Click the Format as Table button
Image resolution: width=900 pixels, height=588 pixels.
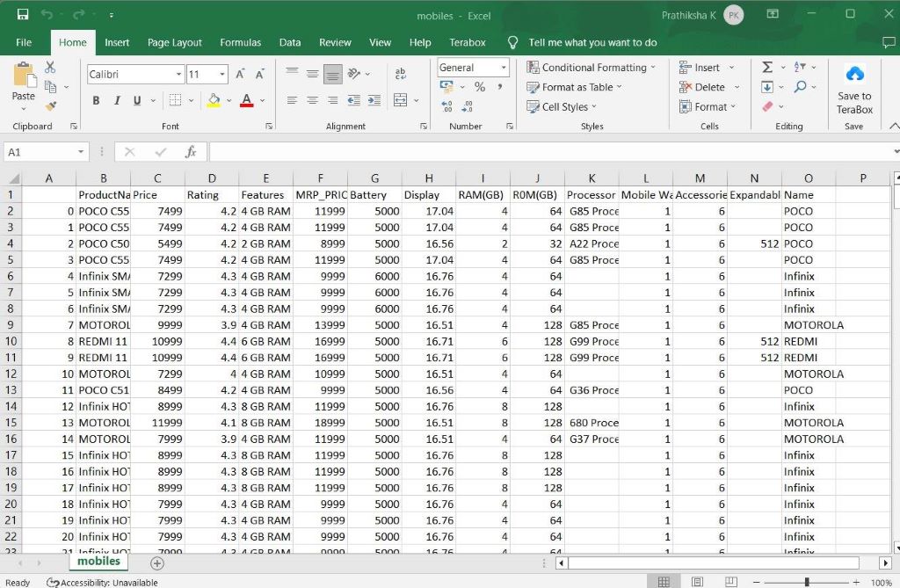point(576,87)
